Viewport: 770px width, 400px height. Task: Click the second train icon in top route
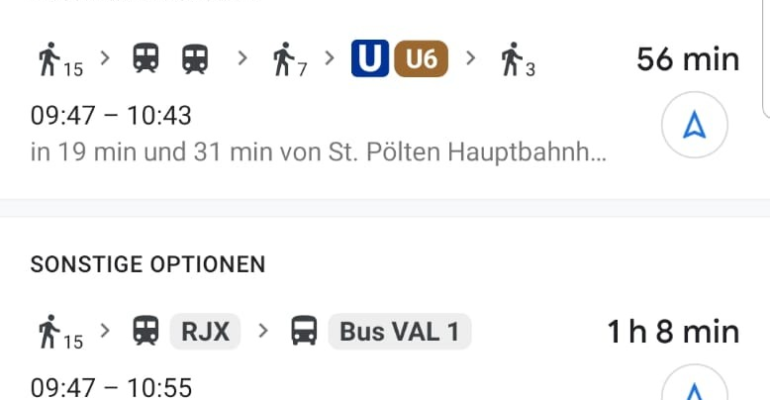tap(195, 58)
